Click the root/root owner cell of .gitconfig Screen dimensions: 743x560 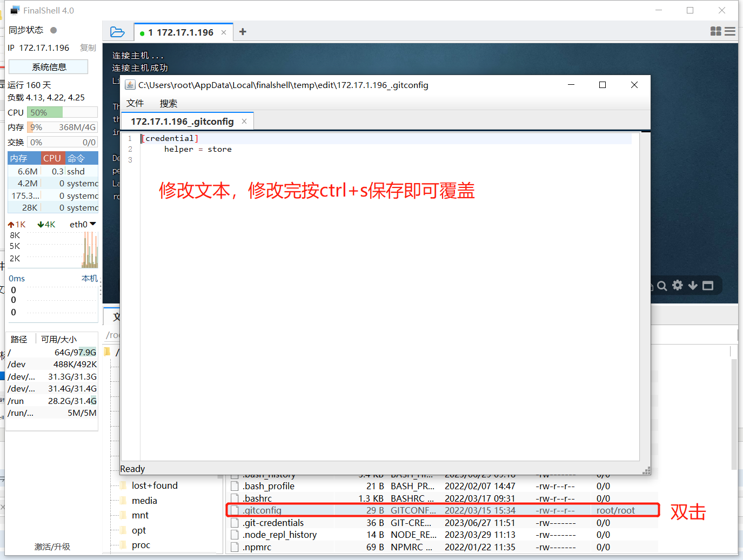click(x=615, y=510)
